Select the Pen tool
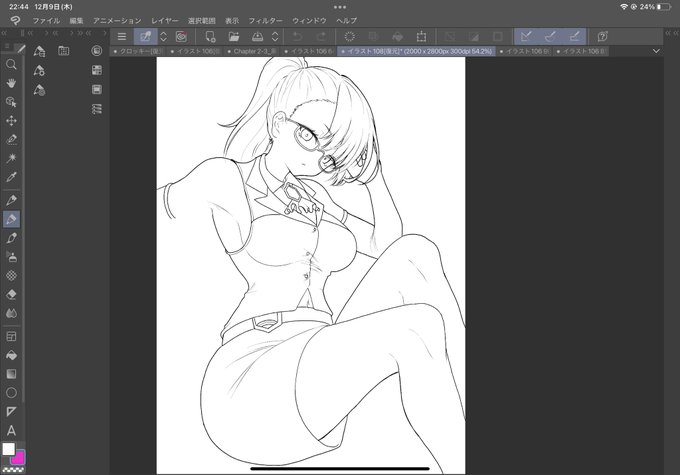 pos(11,200)
